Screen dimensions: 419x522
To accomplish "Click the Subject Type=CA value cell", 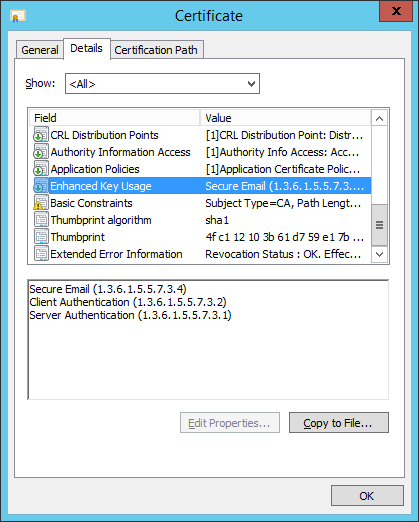I will (x=283, y=203).
